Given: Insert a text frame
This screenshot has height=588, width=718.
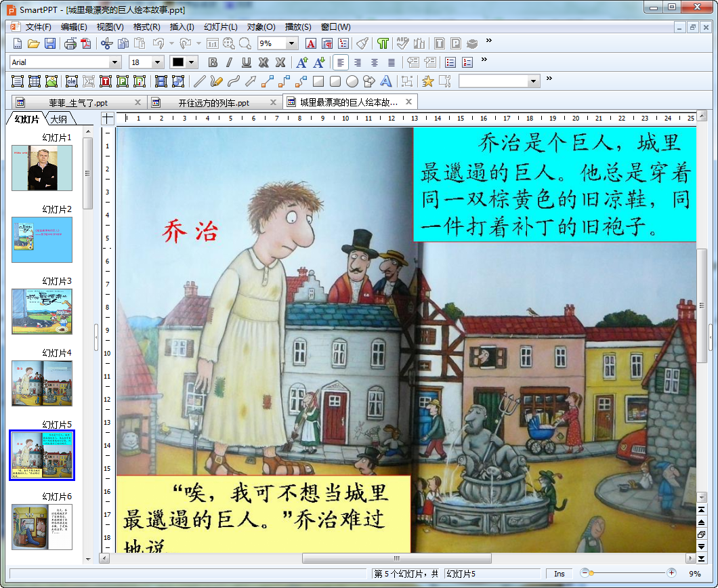Looking at the screenshot, I should [18, 81].
